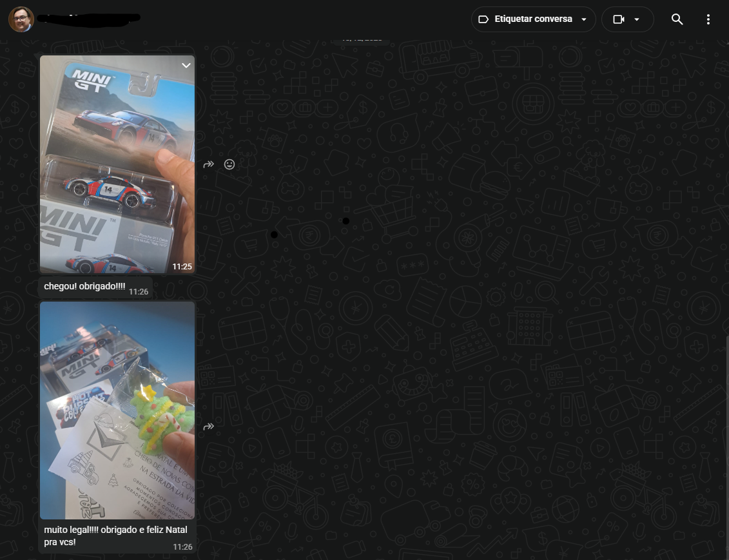This screenshot has height=560, width=729.
Task: Forward the Mini GT box photo
Action: (x=208, y=164)
